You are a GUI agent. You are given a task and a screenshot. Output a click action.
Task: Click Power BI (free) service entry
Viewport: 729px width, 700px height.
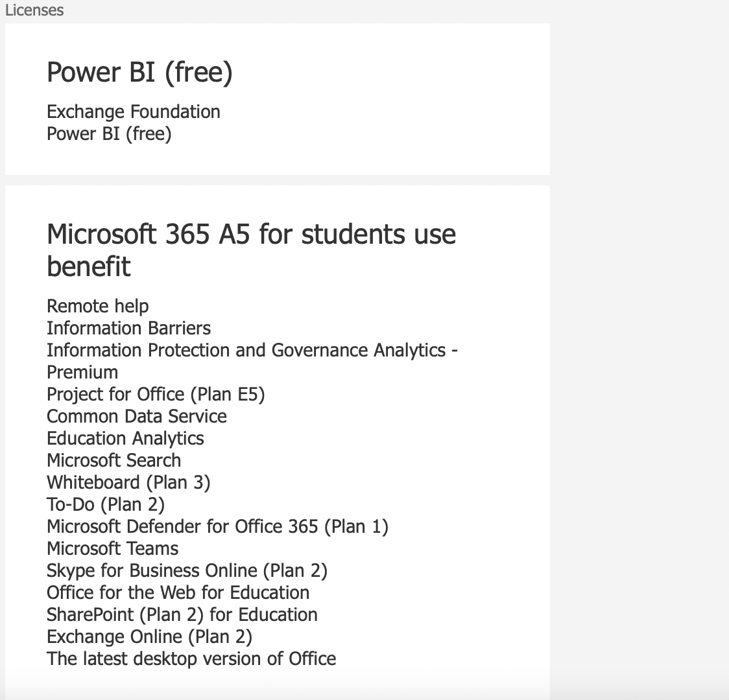109,134
